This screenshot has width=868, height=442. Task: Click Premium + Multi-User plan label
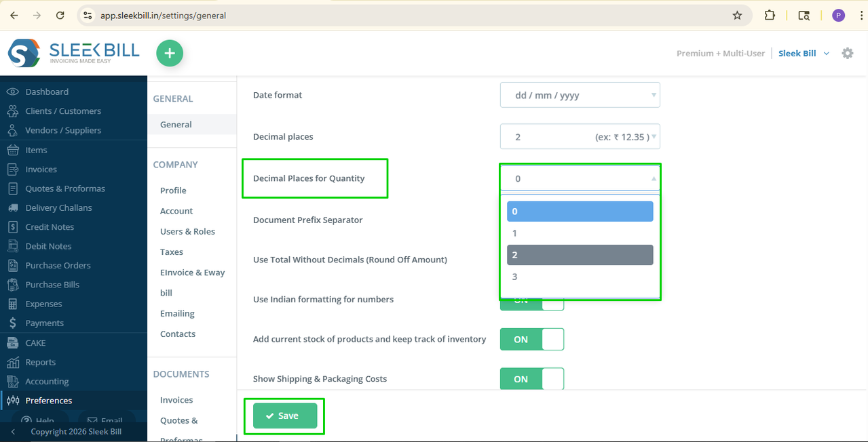click(x=721, y=53)
